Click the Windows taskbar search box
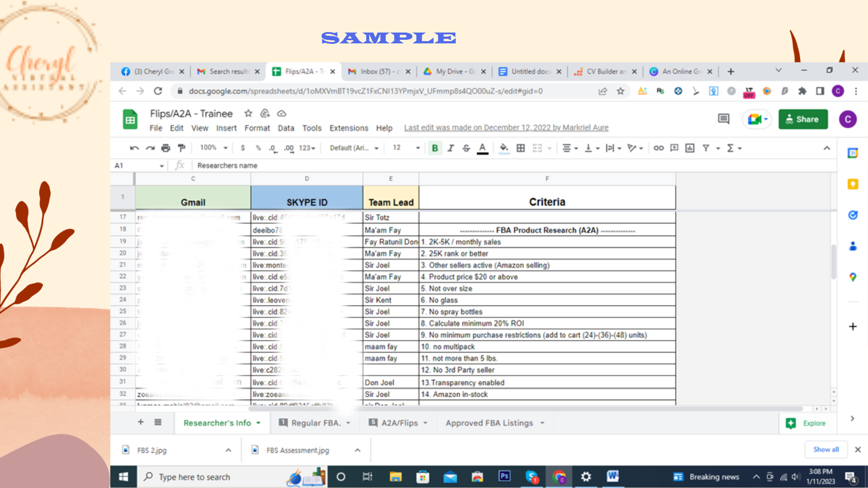868x488 pixels. pyautogui.click(x=194, y=477)
